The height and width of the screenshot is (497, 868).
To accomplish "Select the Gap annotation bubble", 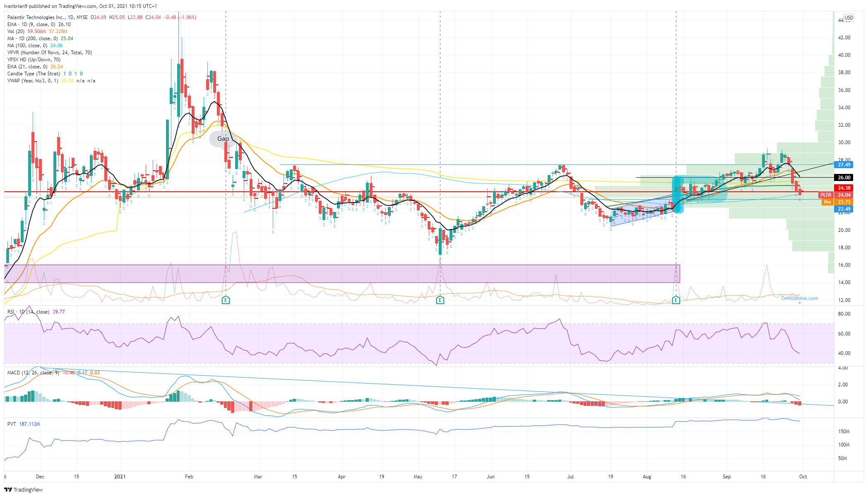I will tap(223, 139).
